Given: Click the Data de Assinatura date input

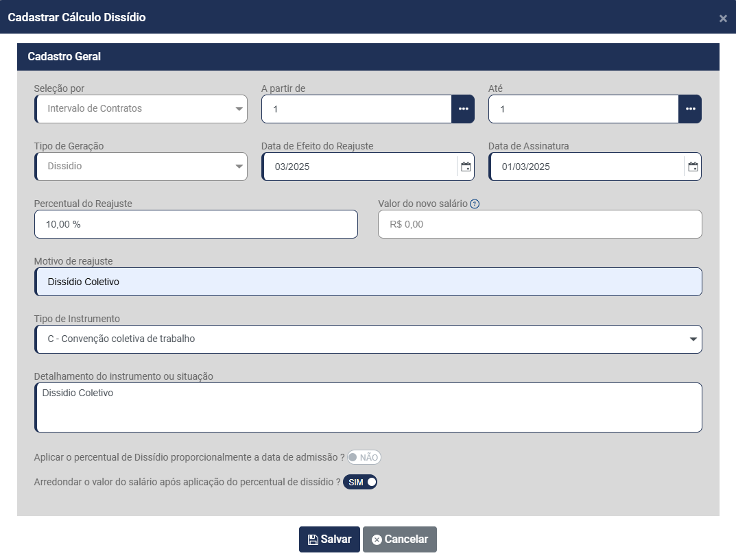Looking at the screenshot, I should (x=586, y=167).
